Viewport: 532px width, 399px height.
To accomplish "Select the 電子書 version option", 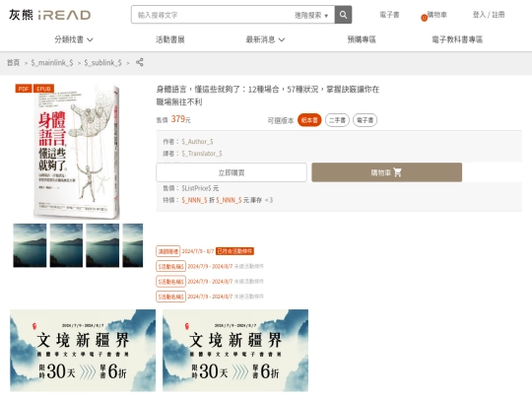I will pyautogui.click(x=366, y=120).
